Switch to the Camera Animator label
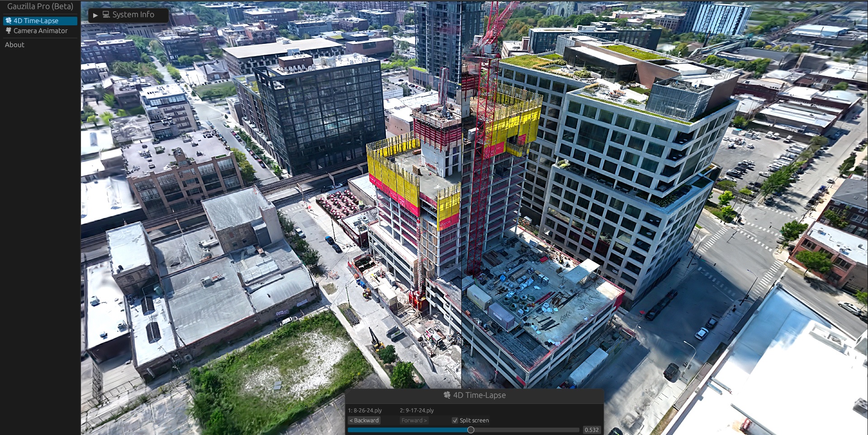 point(40,31)
